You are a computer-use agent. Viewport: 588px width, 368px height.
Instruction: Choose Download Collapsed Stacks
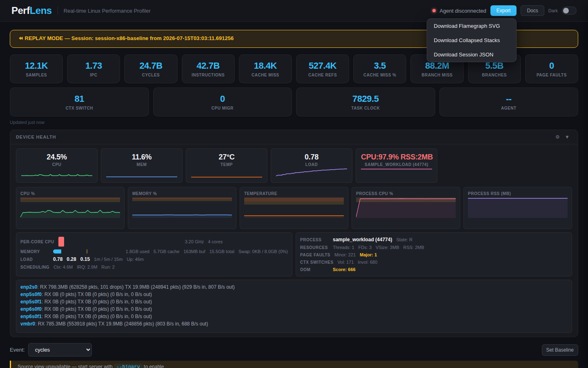(472, 40)
